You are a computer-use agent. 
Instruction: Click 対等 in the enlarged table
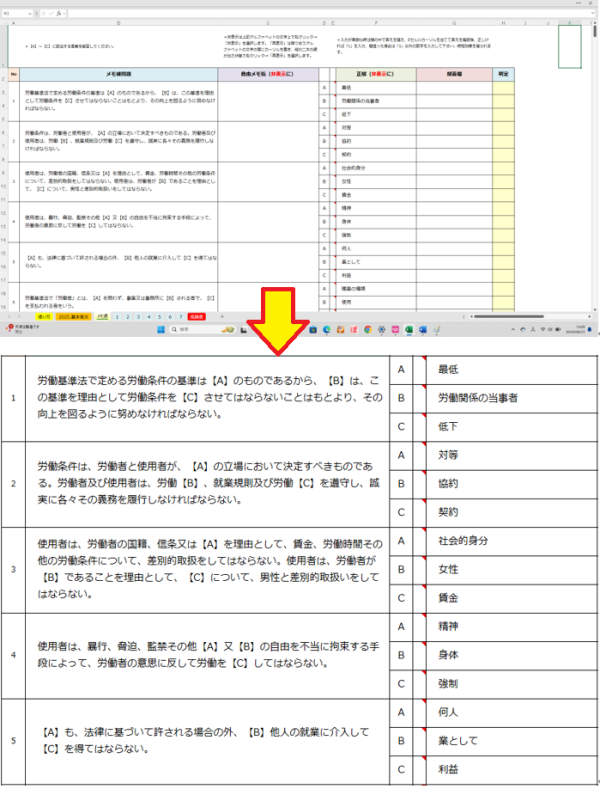pos(448,455)
